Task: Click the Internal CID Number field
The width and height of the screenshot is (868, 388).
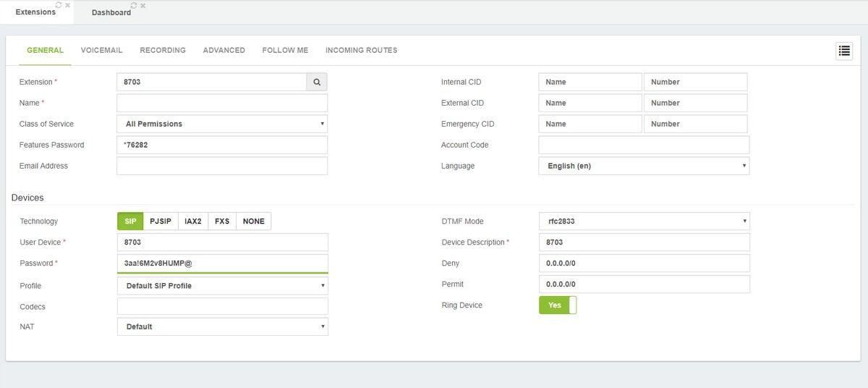Action: 696,82
